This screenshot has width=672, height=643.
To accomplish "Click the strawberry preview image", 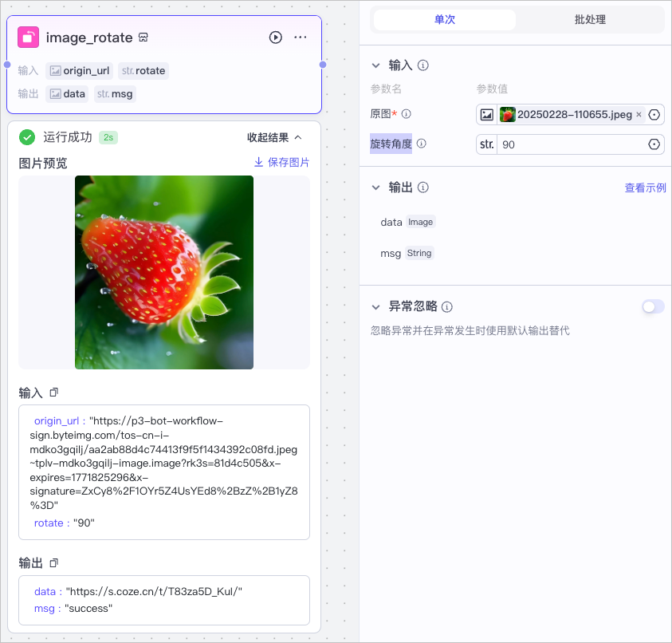I will tap(164, 272).
